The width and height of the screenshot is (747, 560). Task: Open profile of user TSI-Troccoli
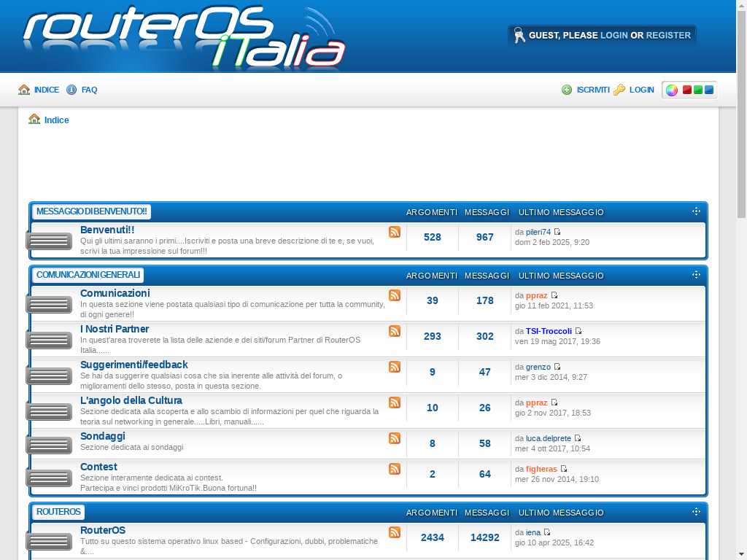click(x=549, y=331)
